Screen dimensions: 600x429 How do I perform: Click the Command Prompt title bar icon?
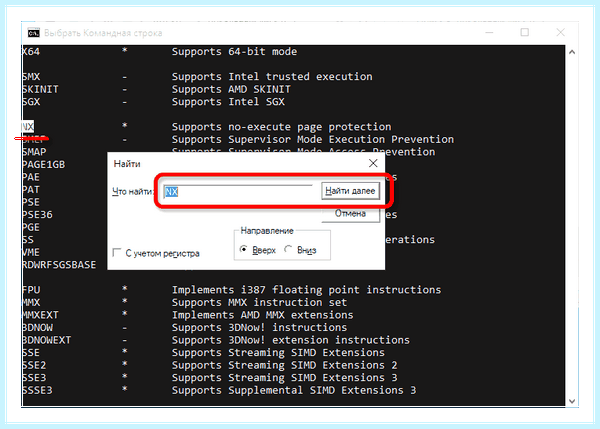(33, 33)
